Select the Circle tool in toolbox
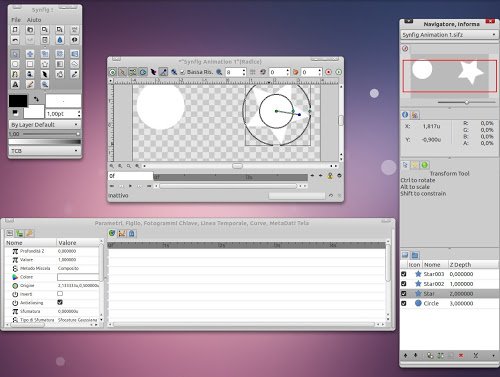This screenshot has width=500, height=377. coord(15,64)
